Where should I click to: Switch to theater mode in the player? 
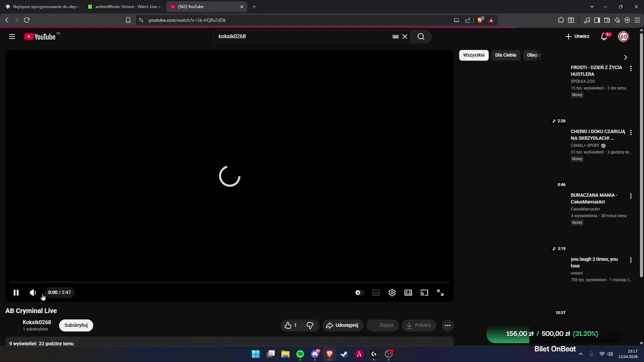pyautogui.click(x=408, y=293)
